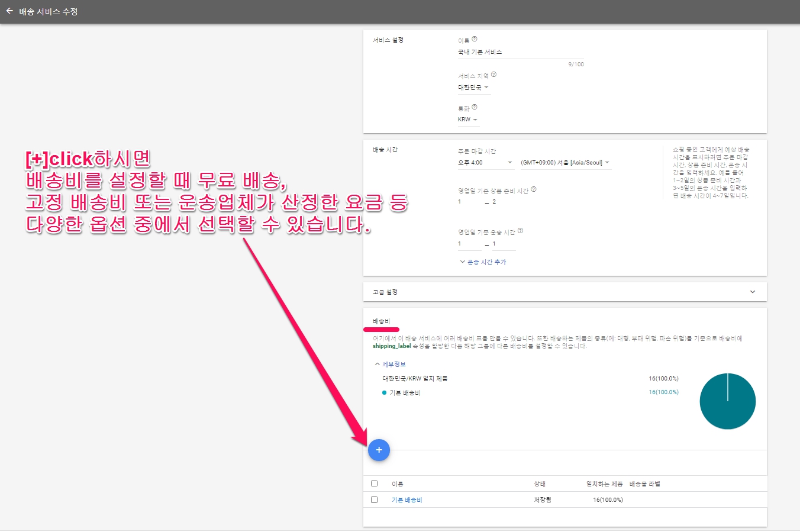This screenshot has height=532, width=800.
Task: Click the 이름 column header
Action: (x=397, y=484)
